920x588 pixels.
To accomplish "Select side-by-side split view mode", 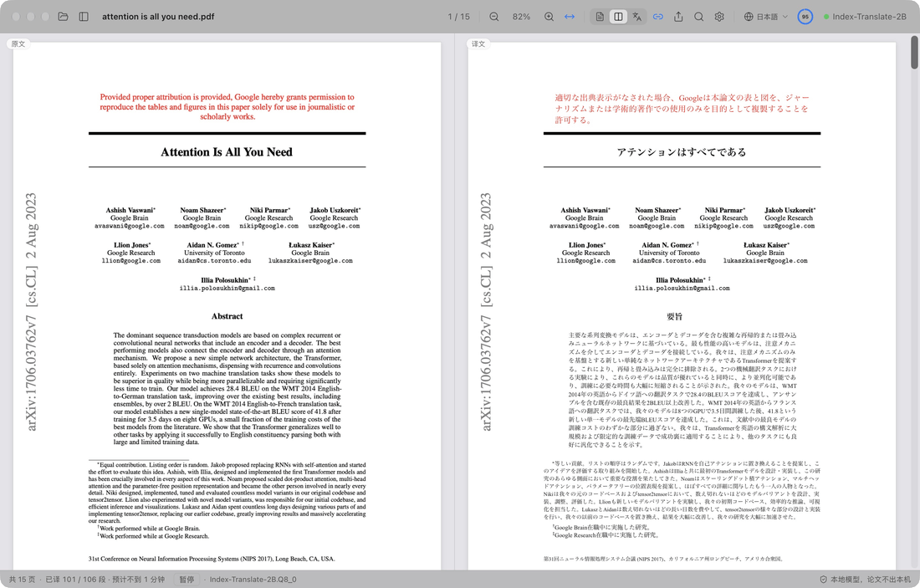I will click(618, 17).
